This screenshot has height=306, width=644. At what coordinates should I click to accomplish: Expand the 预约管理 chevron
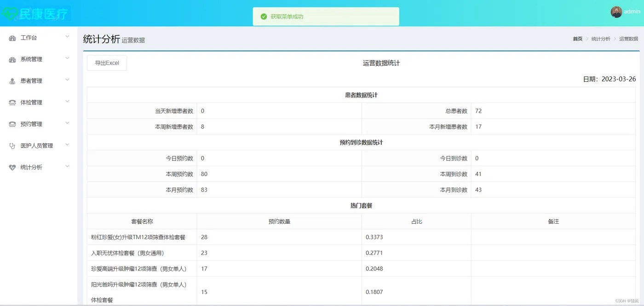click(x=67, y=123)
